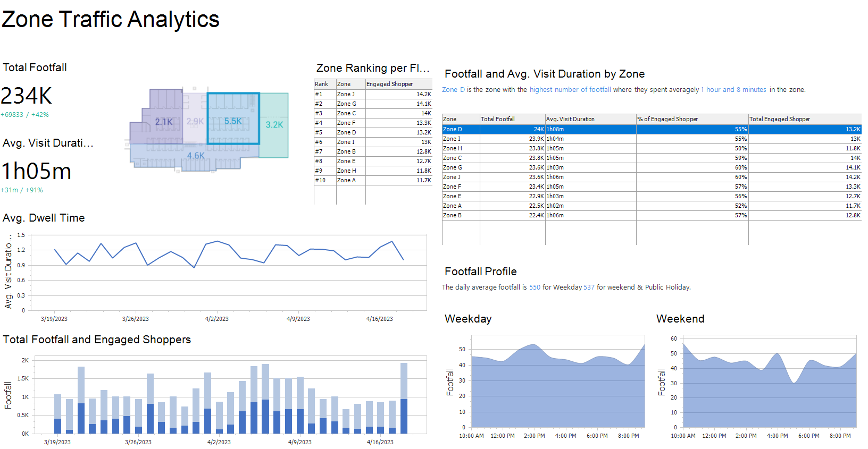The height and width of the screenshot is (449, 868).
Task: Click the +31m / +91% change text
Action: pos(22,190)
